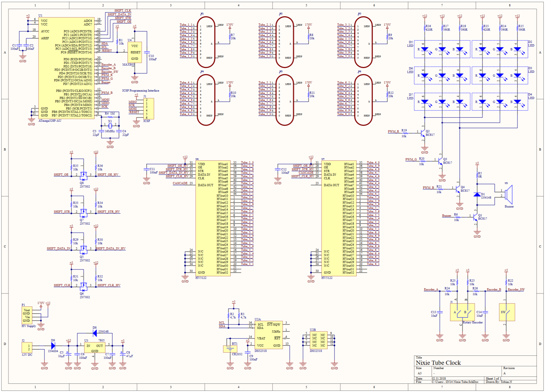Screen dimensions: 546x392
Task: Select the D4 RGB LED block
Action: (500, 102)
